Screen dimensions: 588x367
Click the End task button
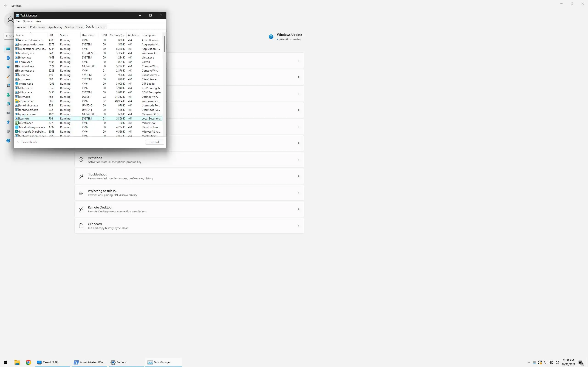pyautogui.click(x=154, y=142)
